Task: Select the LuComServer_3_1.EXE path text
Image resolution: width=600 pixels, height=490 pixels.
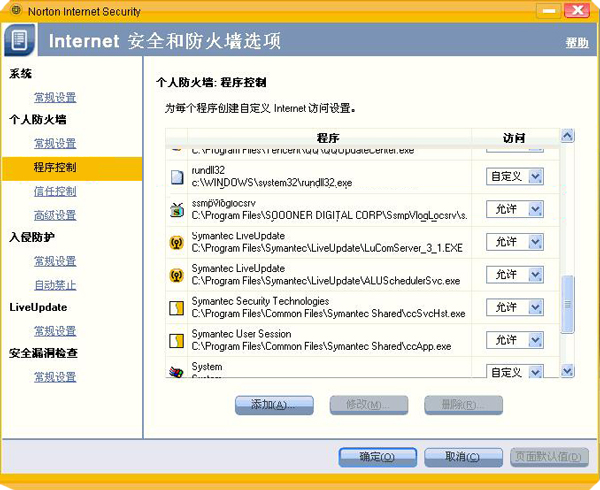Action: click(327, 248)
